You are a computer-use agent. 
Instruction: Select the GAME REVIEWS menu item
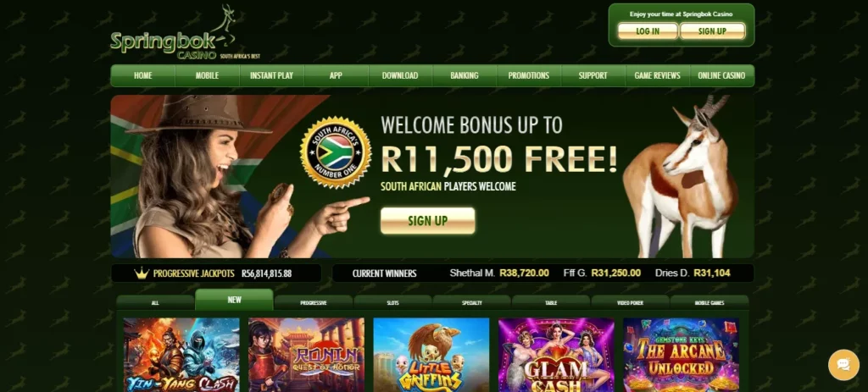click(x=657, y=75)
